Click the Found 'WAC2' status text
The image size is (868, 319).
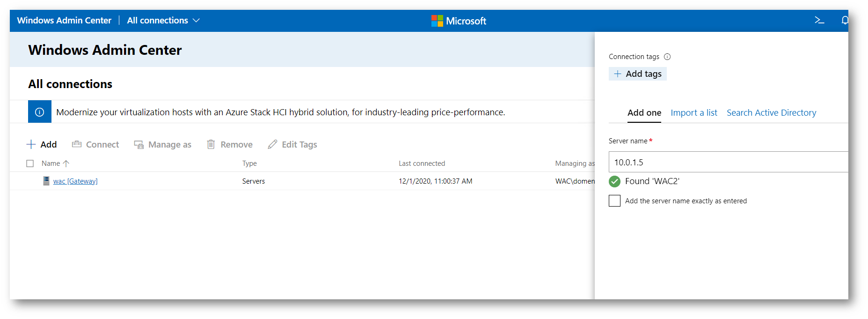pyautogui.click(x=652, y=181)
